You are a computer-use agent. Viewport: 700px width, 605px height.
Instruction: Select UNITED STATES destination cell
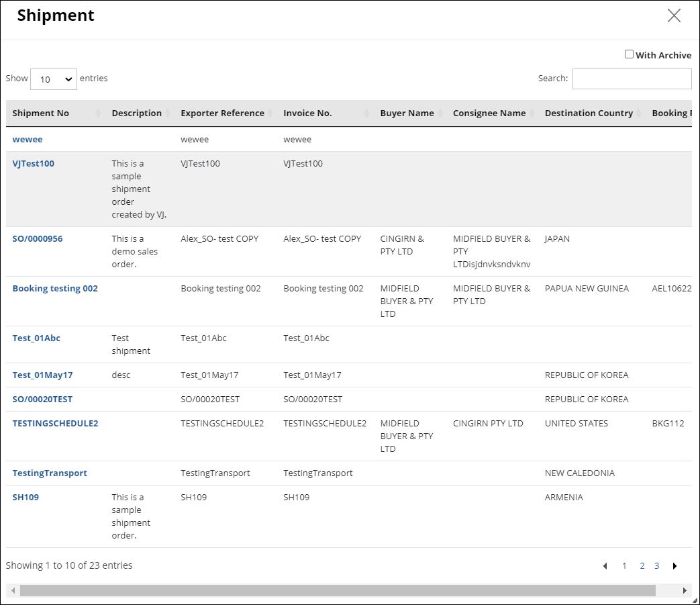[x=577, y=423]
